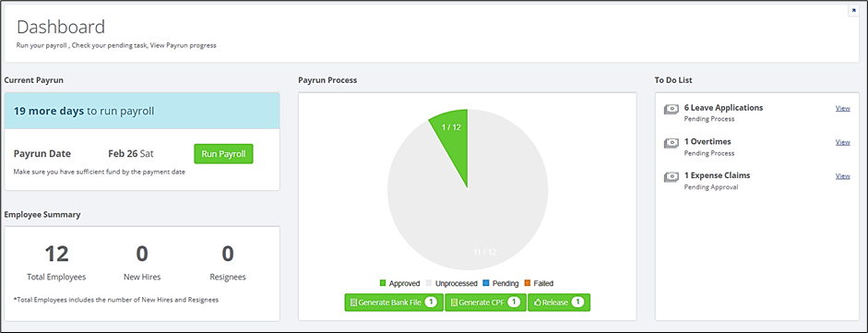Click the '19 more days to run payroll' banner
This screenshot has height=333, width=868.
[x=142, y=111]
